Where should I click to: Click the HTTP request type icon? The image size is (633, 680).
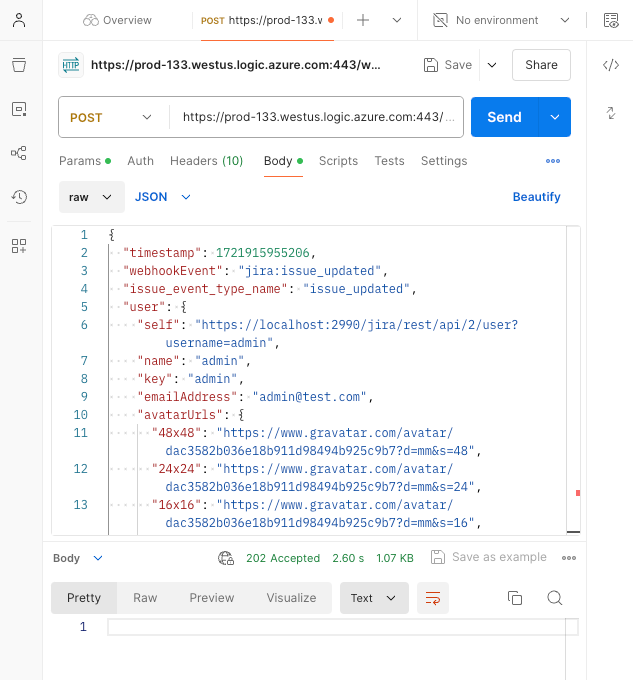[x=71, y=65]
